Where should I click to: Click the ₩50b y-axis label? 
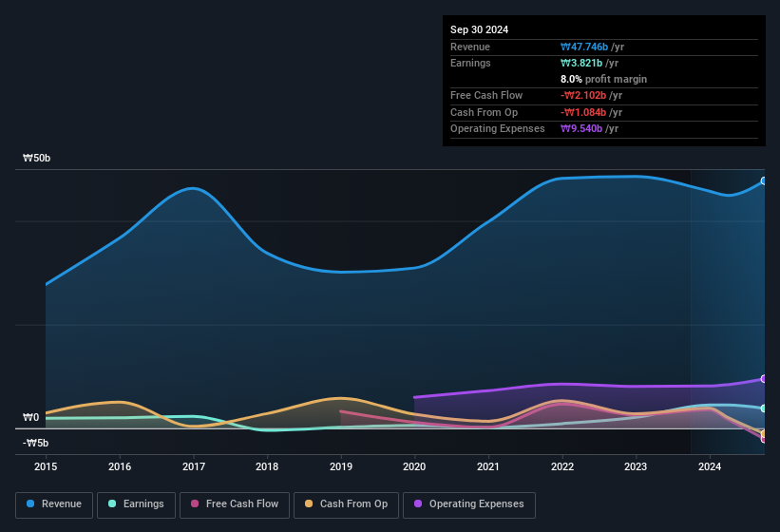pos(36,158)
